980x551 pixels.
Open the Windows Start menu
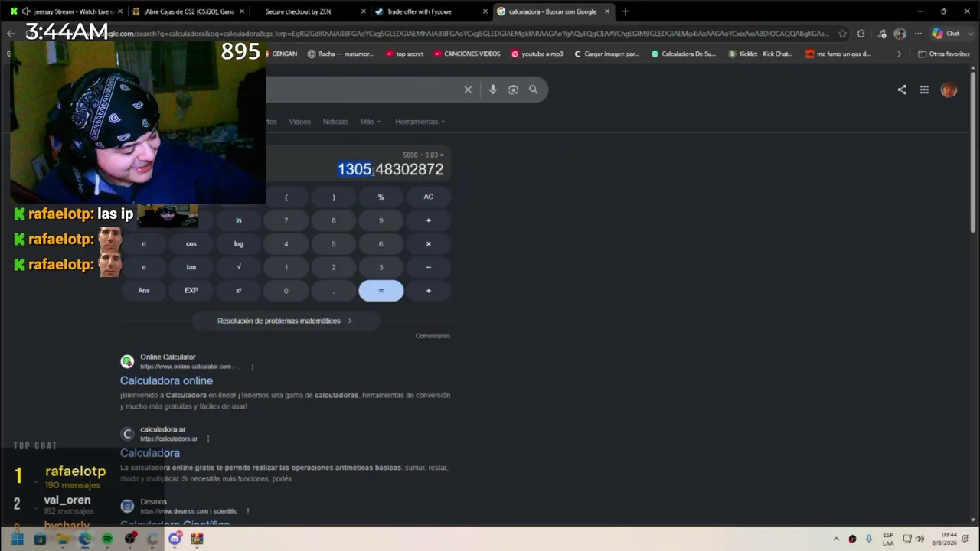click(x=17, y=539)
